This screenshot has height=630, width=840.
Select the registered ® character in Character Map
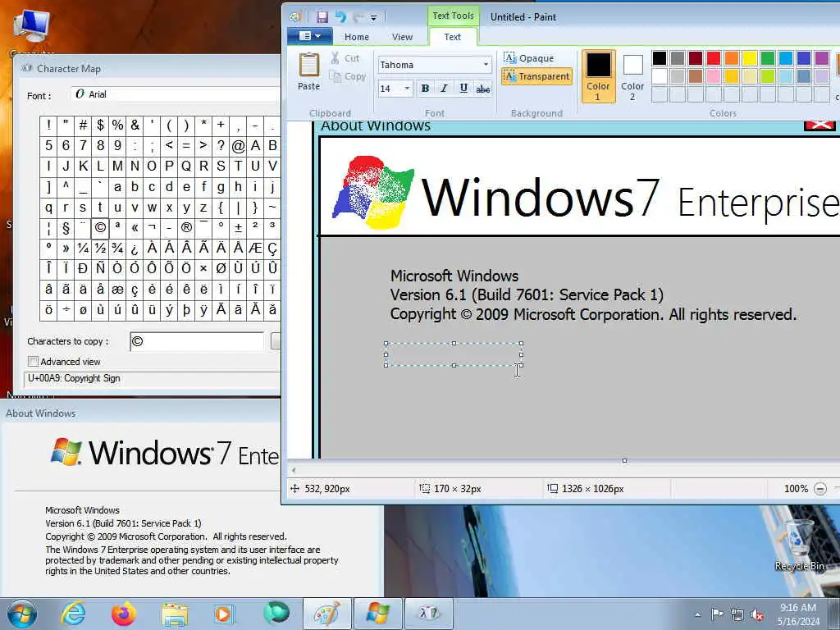tap(186, 228)
